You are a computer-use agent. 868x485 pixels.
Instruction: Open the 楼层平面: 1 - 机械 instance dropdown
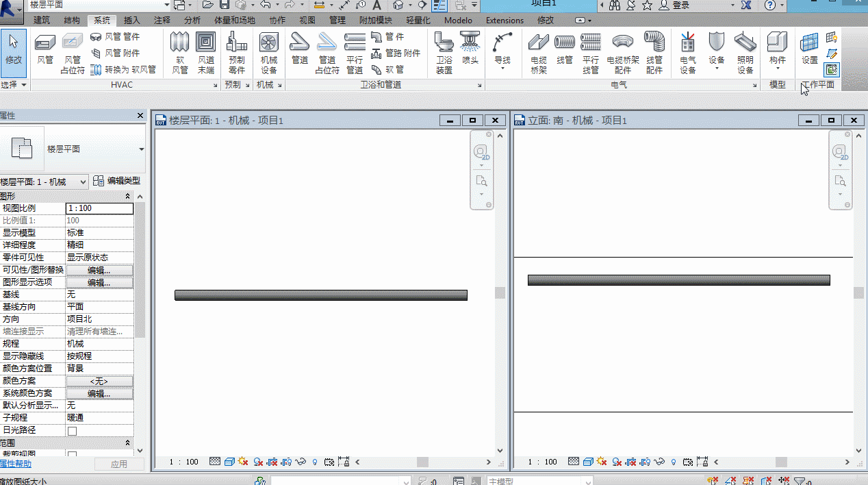click(x=44, y=182)
